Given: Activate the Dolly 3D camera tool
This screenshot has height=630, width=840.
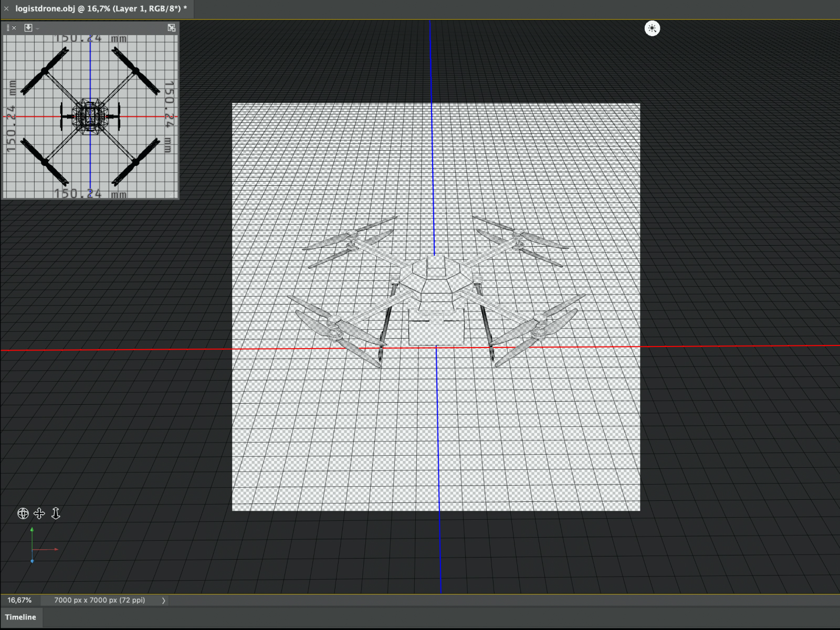Looking at the screenshot, I should coord(56,513).
